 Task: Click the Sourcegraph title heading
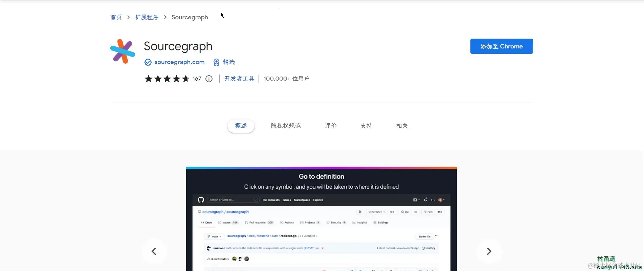pyautogui.click(x=178, y=46)
